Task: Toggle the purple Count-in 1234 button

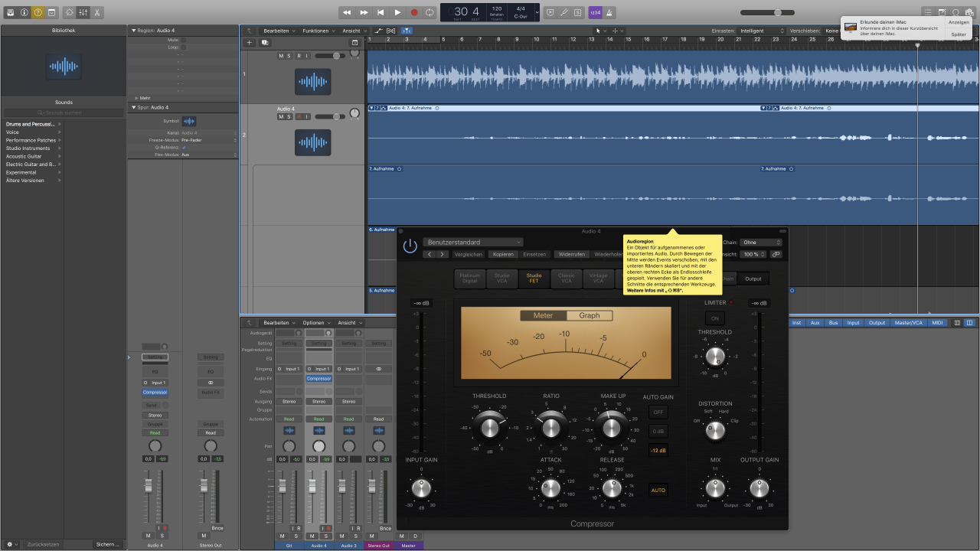Action: [x=595, y=13]
